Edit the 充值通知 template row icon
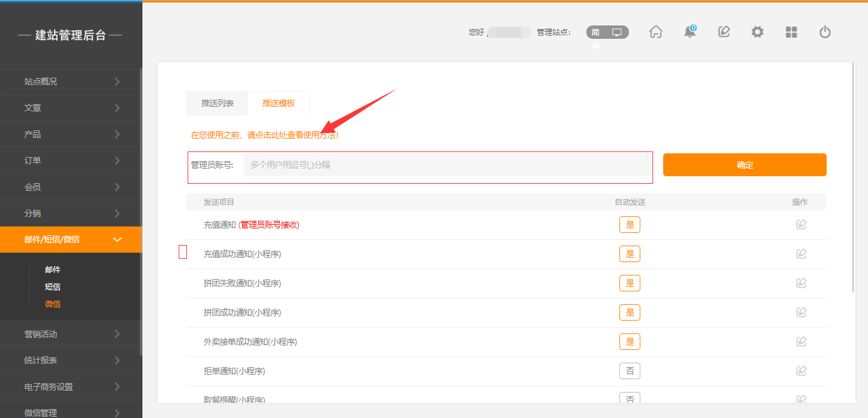The image size is (868, 418). tap(801, 225)
